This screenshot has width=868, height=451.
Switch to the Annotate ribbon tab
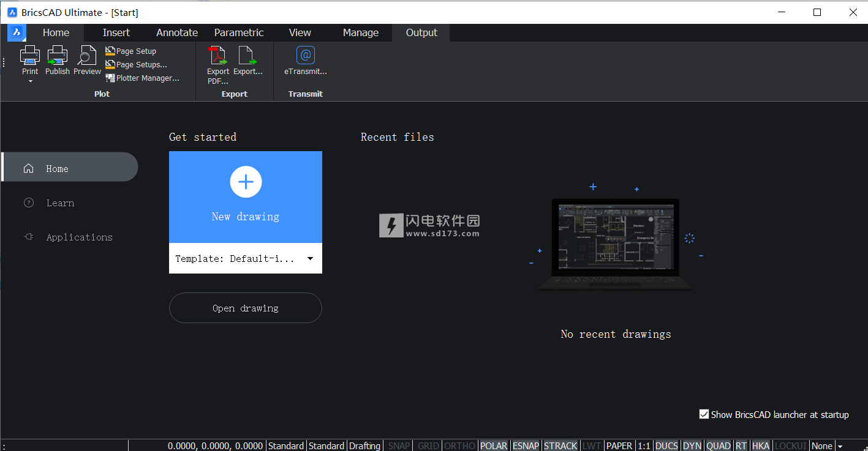[177, 32]
